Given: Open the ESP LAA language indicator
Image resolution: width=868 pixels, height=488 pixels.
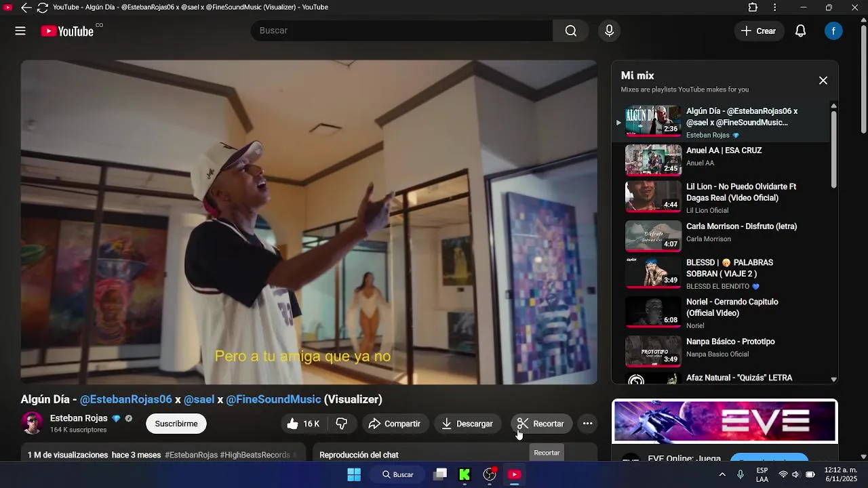Looking at the screenshot, I should click(x=762, y=474).
